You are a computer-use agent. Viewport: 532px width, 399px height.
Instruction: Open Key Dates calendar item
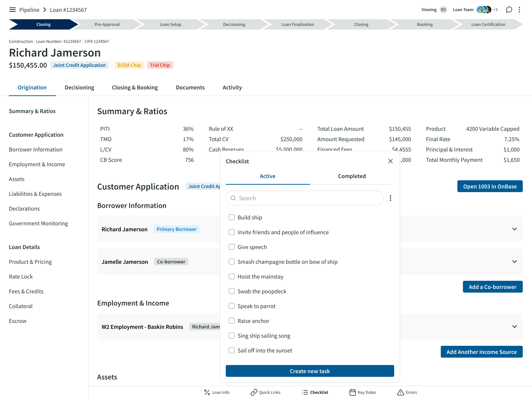pyautogui.click(x=363, y=392)
